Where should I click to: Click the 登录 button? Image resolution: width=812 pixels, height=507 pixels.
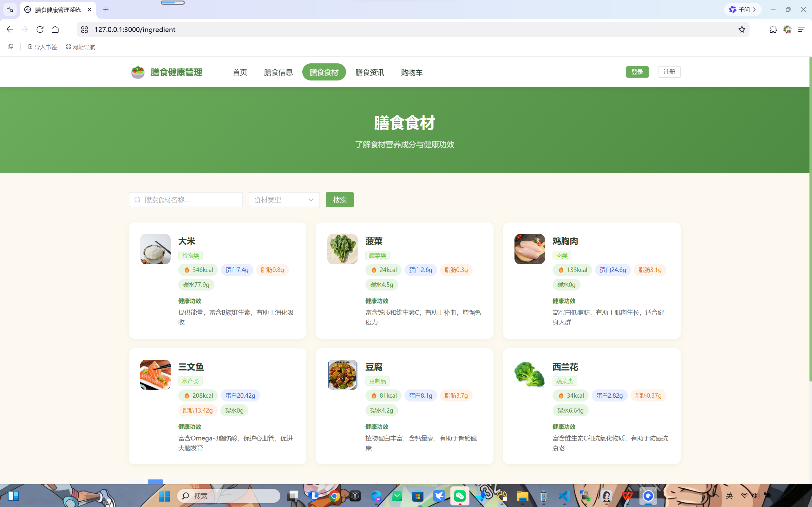pyautogui.click(x=637, y=72)
